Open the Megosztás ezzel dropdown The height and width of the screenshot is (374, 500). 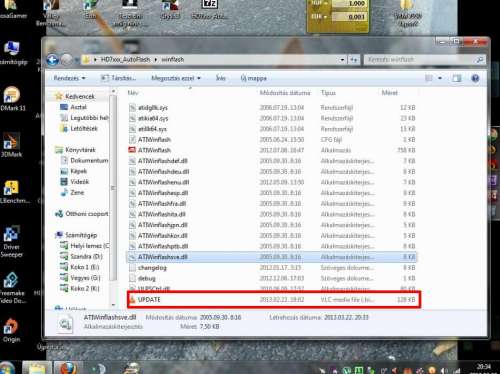pyautogui.click(x=176, y=78)
